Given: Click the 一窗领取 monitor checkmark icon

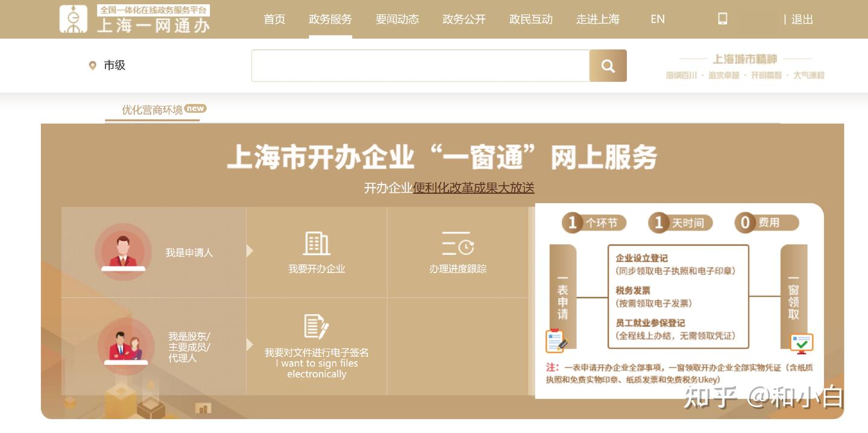Looking at the screenshot, I should pos(802,343).
